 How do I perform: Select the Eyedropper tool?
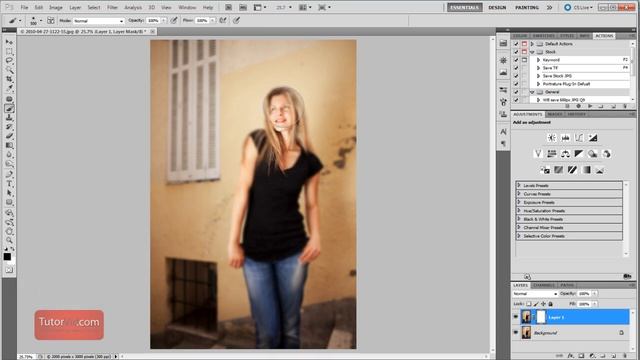(9, 88)
